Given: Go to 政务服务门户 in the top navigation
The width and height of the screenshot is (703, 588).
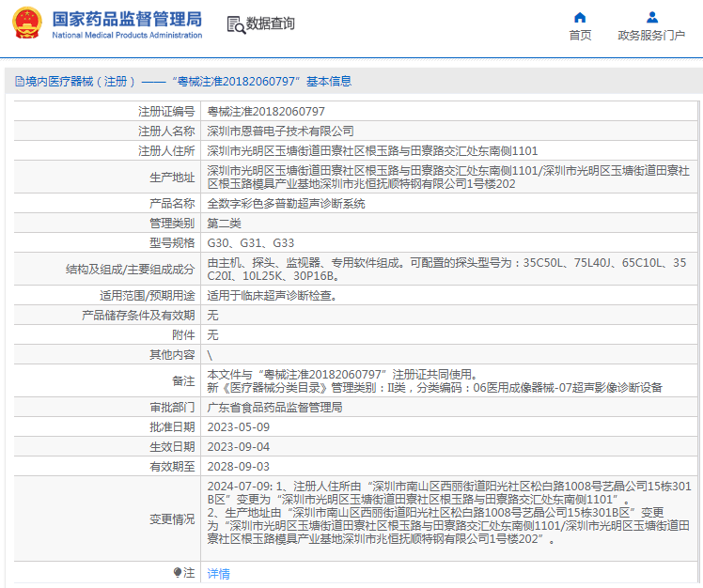Looking at the screenshot, I should coord(651,36).
